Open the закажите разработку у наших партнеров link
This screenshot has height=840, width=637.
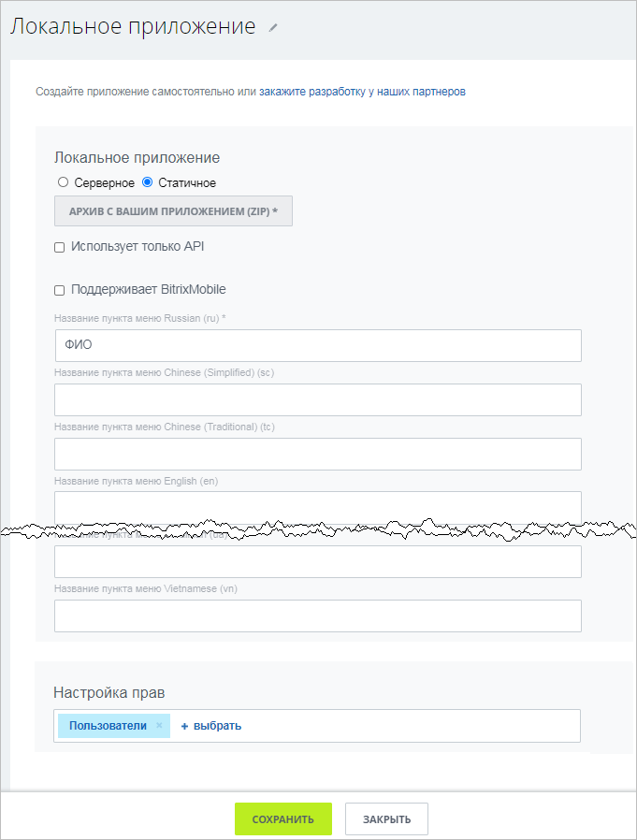pos(362,92)
